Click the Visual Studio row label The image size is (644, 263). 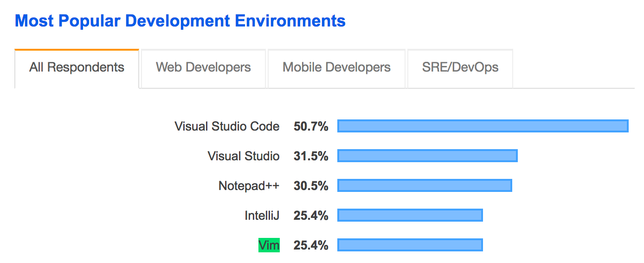click(244, 156)
